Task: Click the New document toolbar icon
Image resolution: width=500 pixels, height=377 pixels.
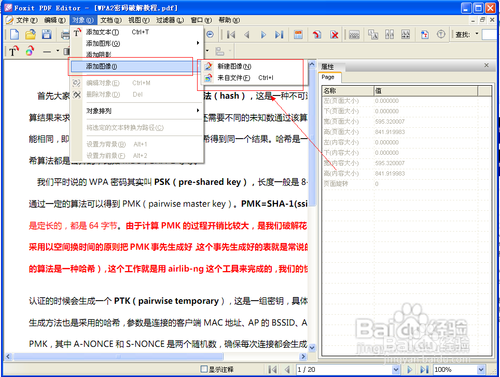Action: click(x=15, y=34)
